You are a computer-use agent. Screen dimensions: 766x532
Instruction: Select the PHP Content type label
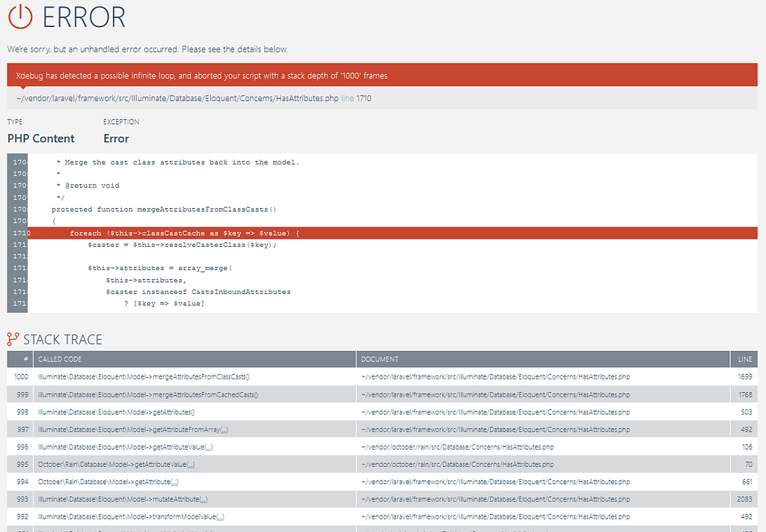[40, 138]
